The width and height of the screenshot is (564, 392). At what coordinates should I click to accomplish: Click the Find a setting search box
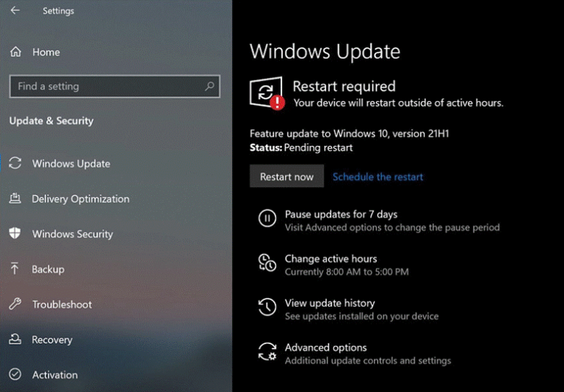[115, 87]
